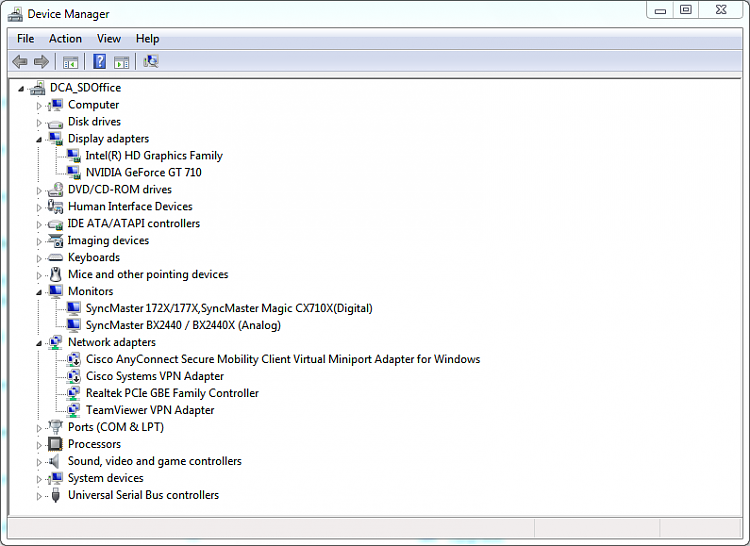This screenshot has height=546, width=750.
Task: Open the View menu
Action: click(109, 39)
